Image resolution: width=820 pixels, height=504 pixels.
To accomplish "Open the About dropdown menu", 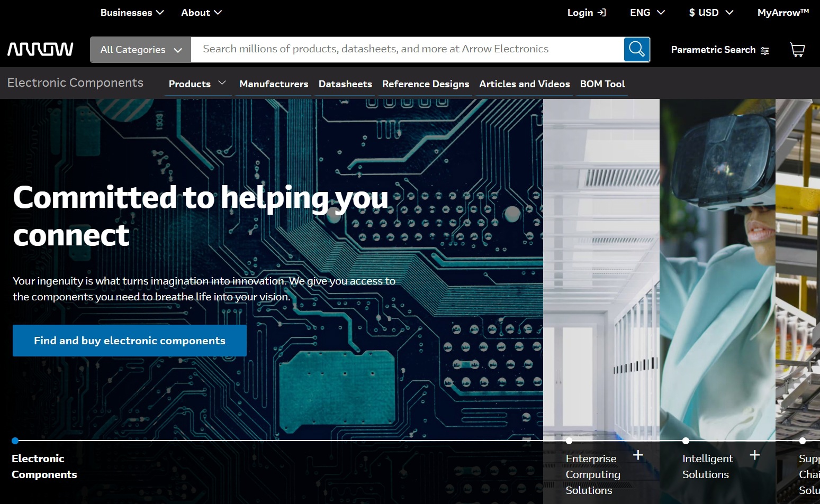I will [x=201, y=12].
